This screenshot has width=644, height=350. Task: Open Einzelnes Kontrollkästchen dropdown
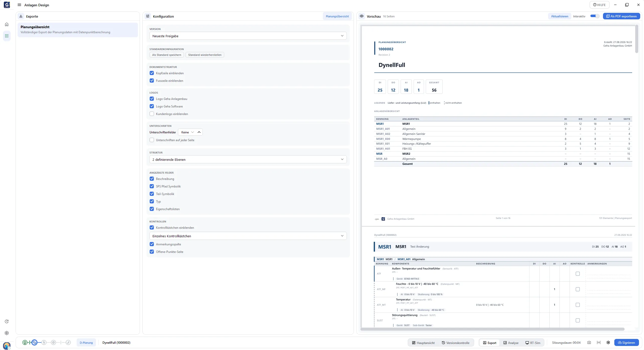click(x=248, y=236)
